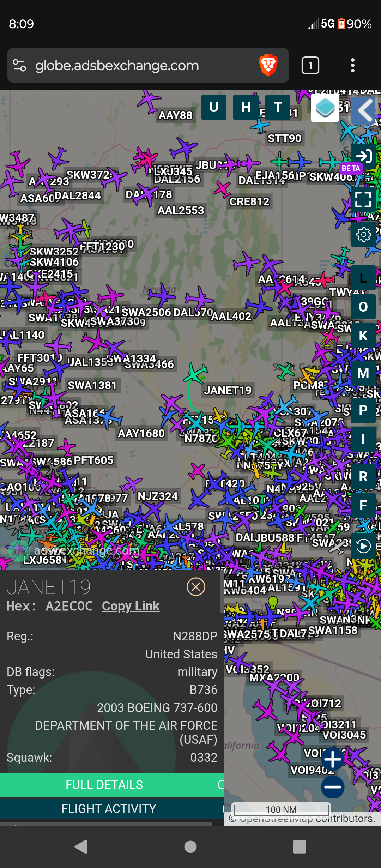Open the map layers selector
Image resolution: width=381 pixels, height=868 pixels.
[325, 108]
